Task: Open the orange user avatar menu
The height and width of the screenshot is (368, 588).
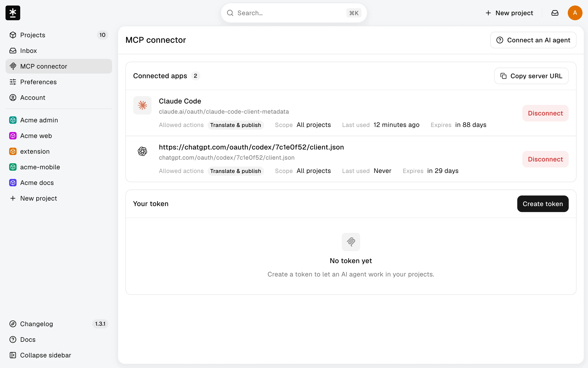Action: 575,13
